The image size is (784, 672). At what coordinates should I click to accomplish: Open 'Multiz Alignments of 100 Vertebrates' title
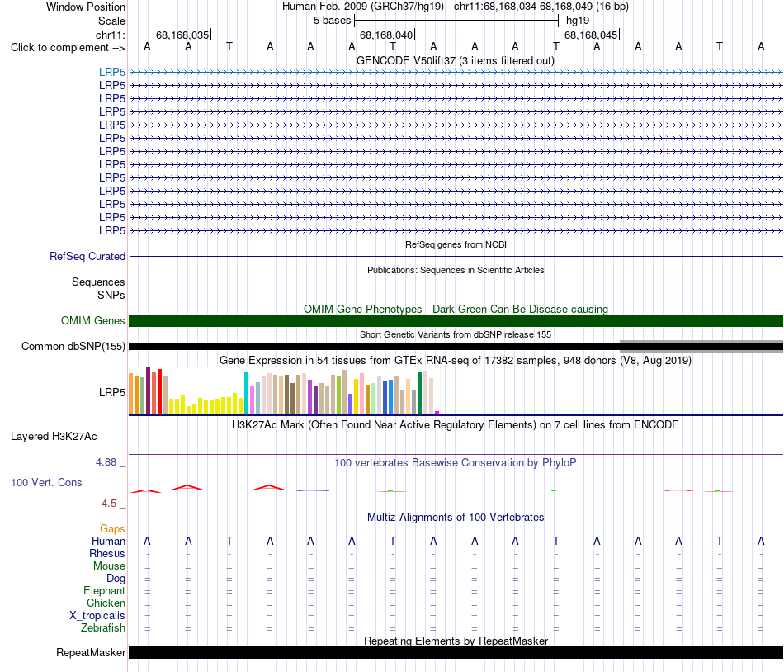[x=456, y=517]
